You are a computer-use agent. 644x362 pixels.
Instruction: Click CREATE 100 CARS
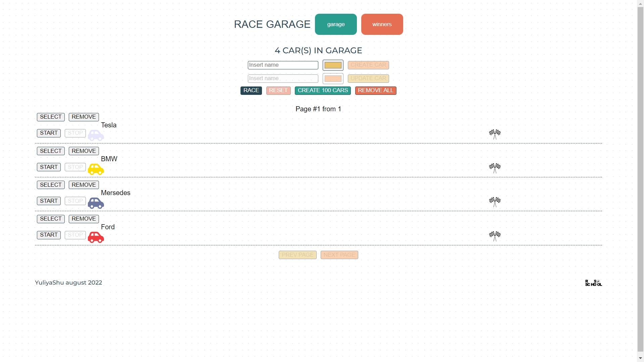323,90
